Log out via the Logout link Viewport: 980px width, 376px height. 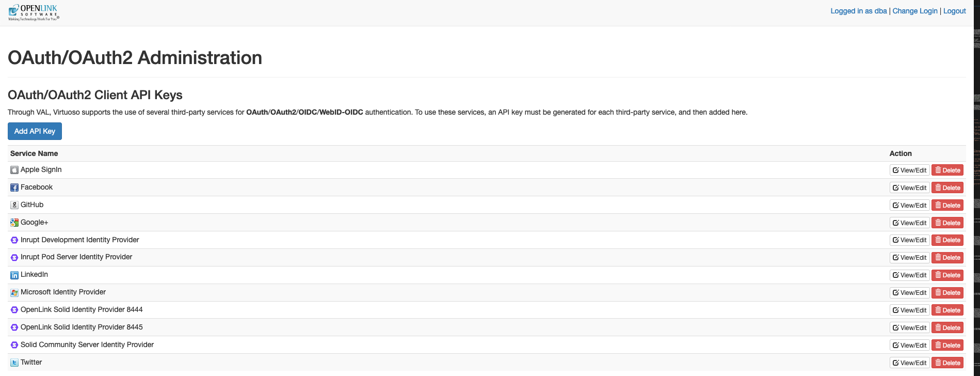(955, 11)
